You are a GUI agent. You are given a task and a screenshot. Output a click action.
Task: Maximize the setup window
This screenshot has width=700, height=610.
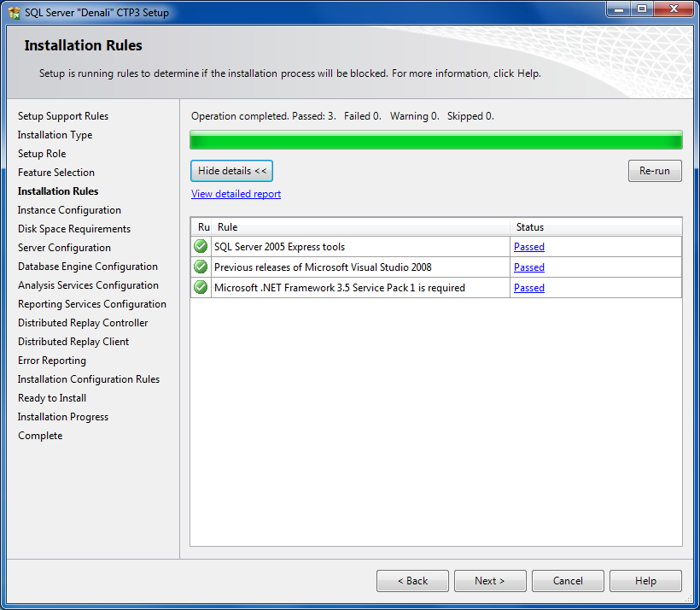(x=642, y=9)
